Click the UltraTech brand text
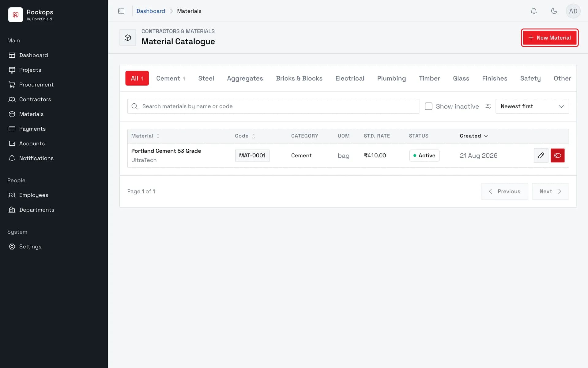 pos(144,160)
